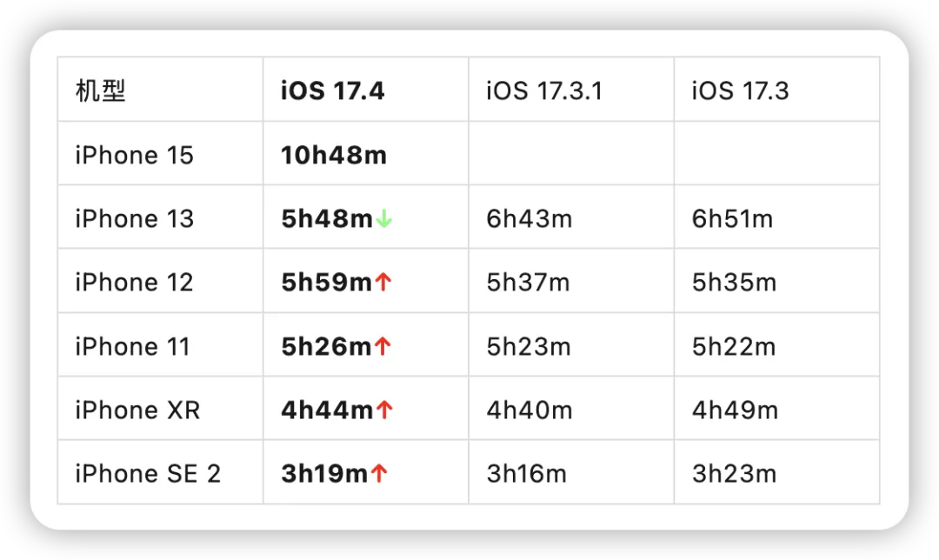Select the iPhone 15 row label
The height and width of the screenshot is (560, 939).
coord(134,156)
